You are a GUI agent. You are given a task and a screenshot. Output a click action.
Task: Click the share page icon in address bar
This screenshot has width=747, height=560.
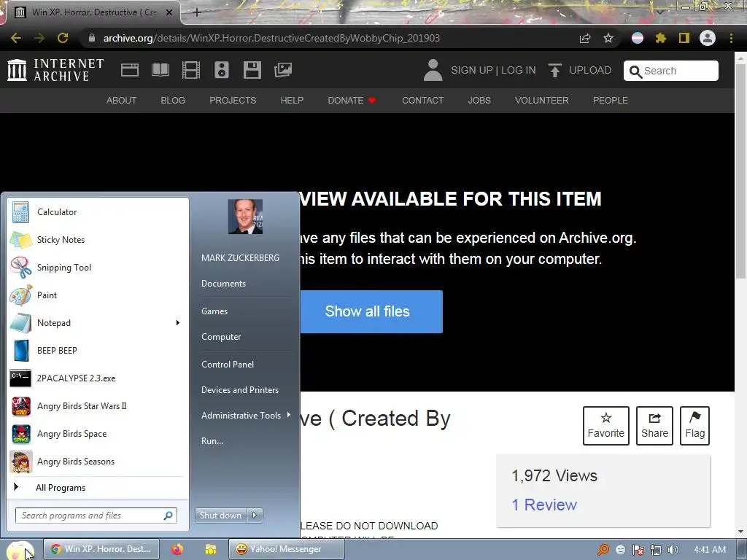tap(585, 38)
